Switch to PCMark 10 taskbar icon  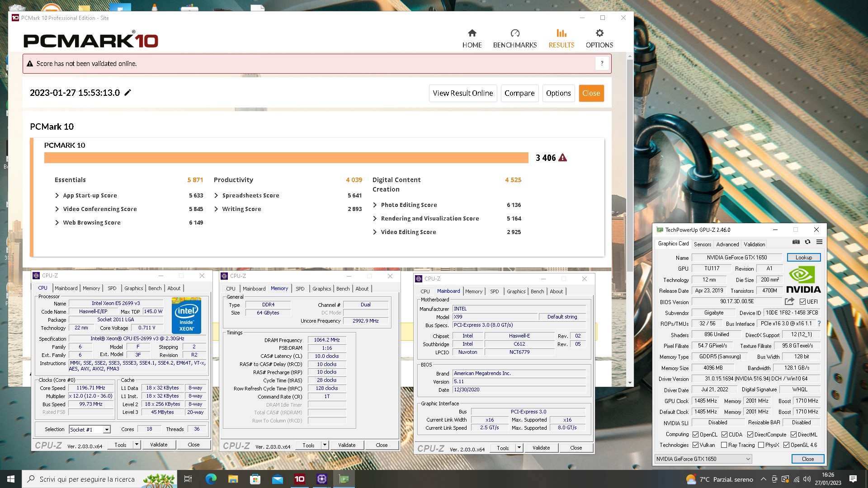299,479
